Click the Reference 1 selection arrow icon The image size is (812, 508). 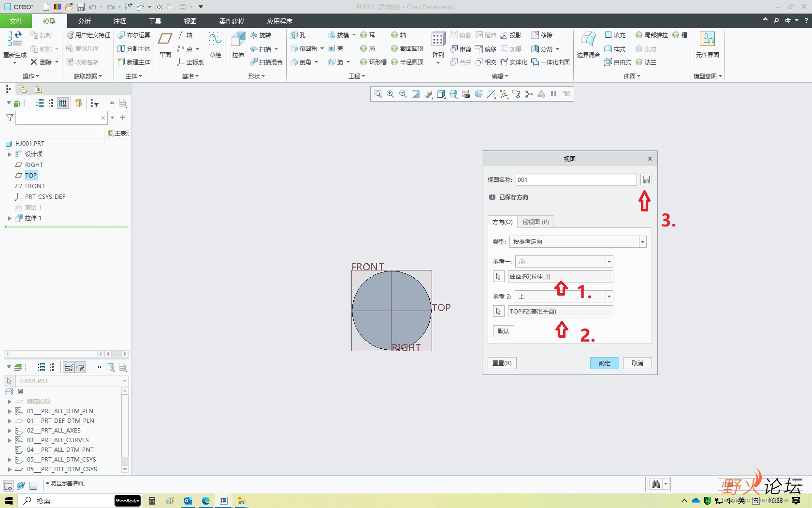498,277
